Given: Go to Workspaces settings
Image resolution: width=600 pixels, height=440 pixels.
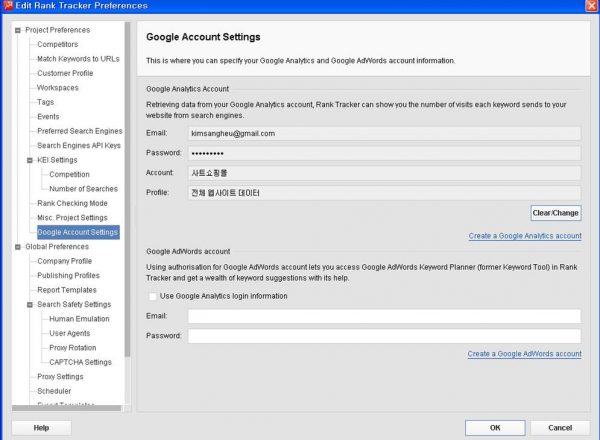Looking at the screenshot, I should click(x=57, y=88).
